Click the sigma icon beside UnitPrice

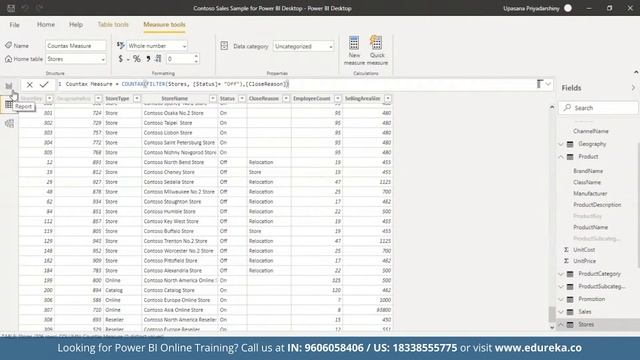[566, 261]
